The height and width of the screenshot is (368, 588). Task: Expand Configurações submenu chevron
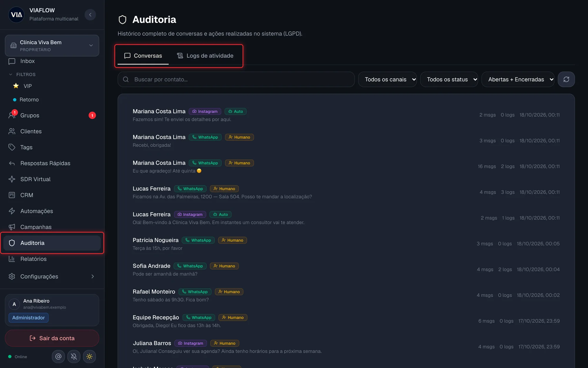[x=93, y=276]
